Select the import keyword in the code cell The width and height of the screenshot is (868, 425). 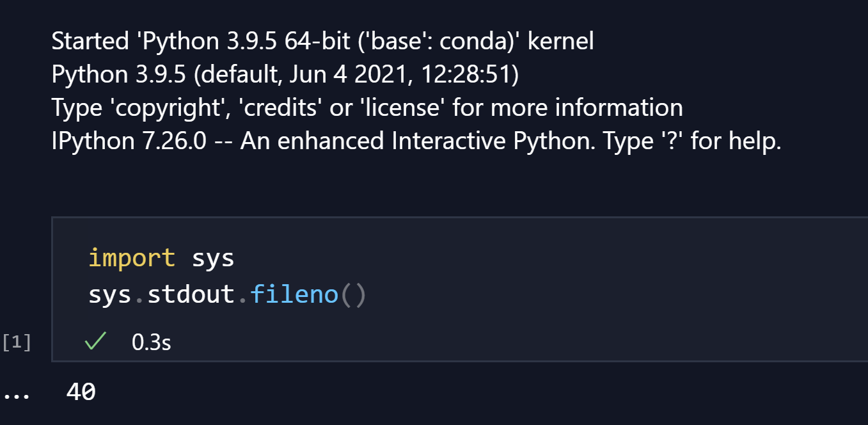[131, 257]
